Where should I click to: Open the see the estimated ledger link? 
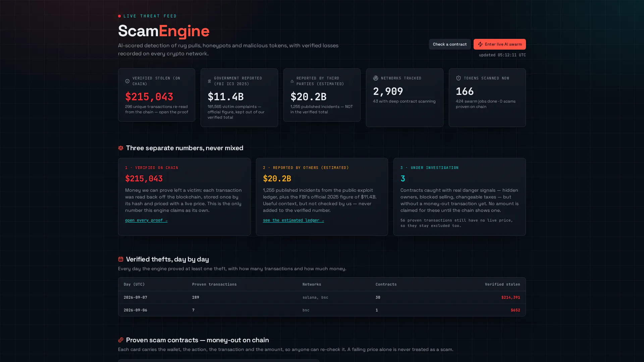pos(293,220)
